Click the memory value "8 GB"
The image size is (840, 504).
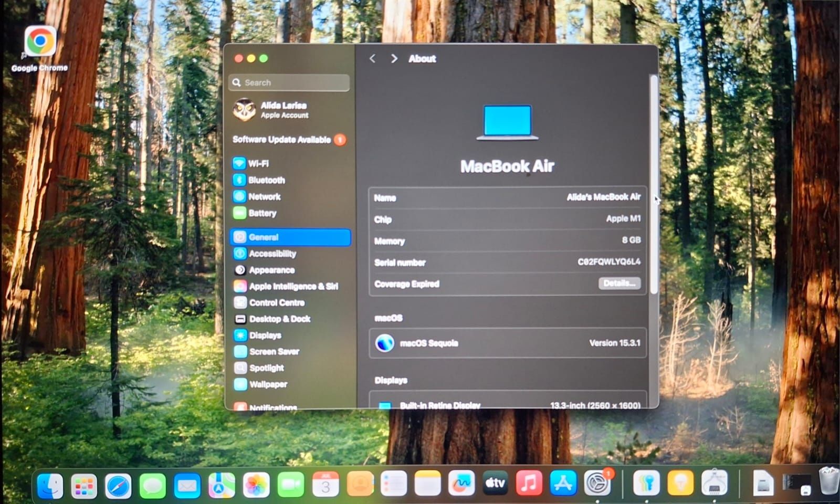point(631,240)
